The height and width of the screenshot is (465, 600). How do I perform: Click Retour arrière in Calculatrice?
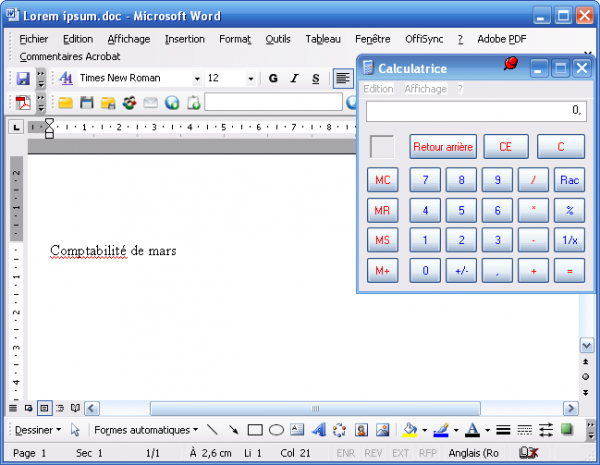pyautogui.click(x=443, y=147)
